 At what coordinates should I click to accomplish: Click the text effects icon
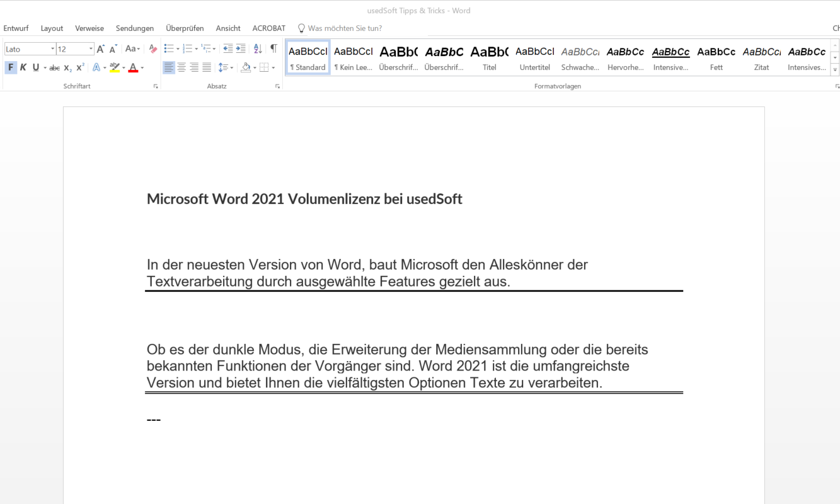[96, 67]
